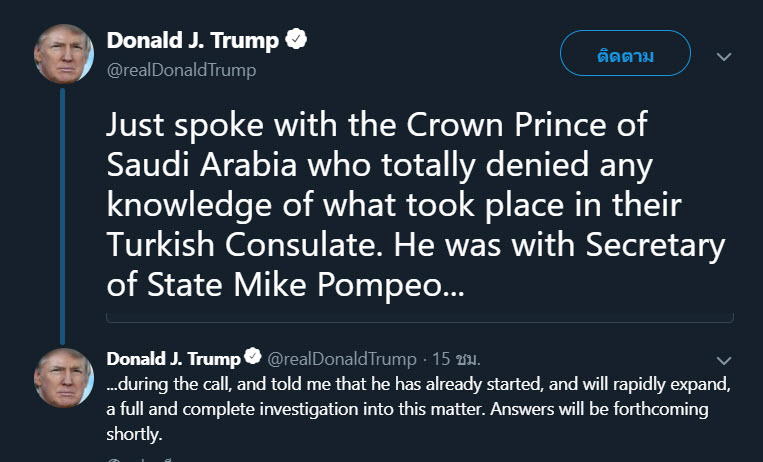The height and width of the screenshot is (462, 763).
Task: Click the @realDonaldTrump handle in the reply tweet
Action: click(343, 358)
